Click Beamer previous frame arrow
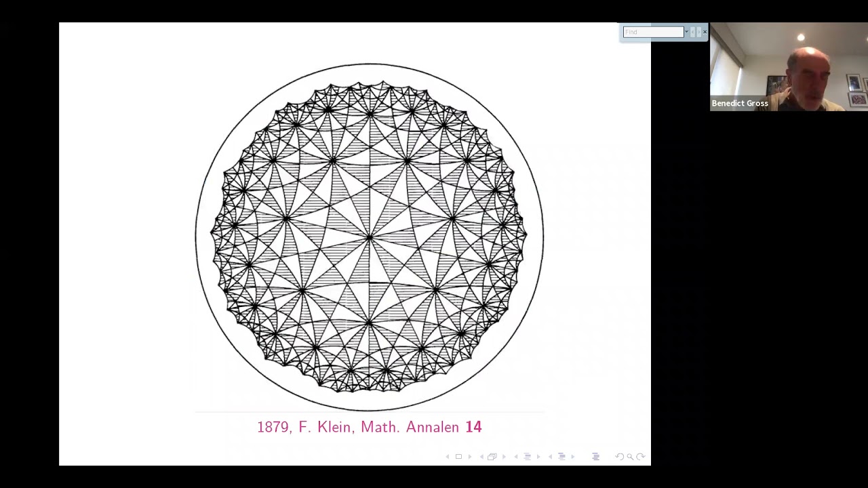Image resolution: width=868 pixels, height=488 pixels. (481, 457)
